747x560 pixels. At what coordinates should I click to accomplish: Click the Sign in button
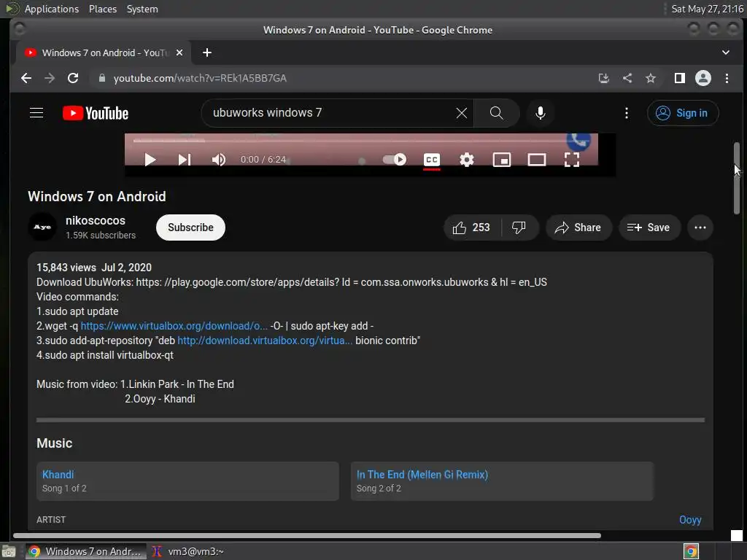click(x=683, y=113)
